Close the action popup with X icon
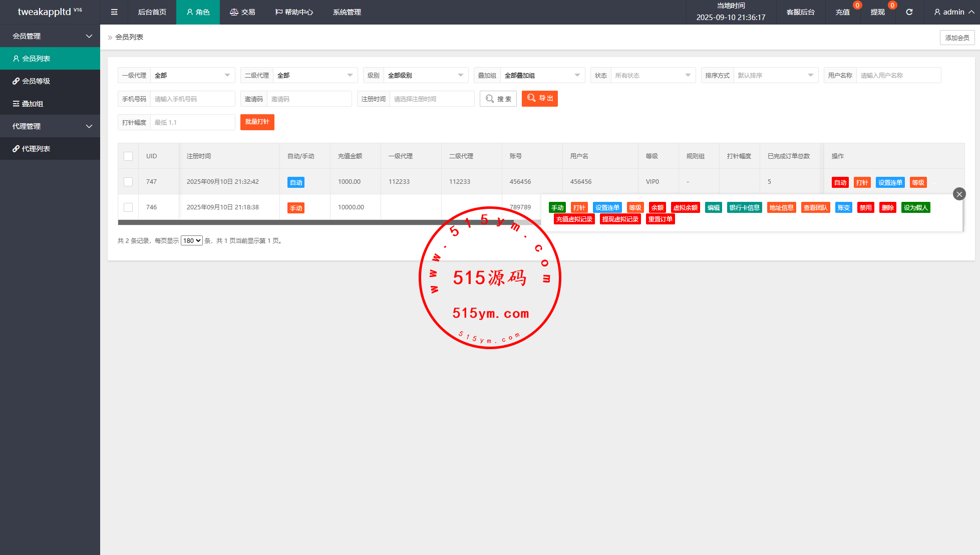980x555 pixels. [x=959, y=194]
